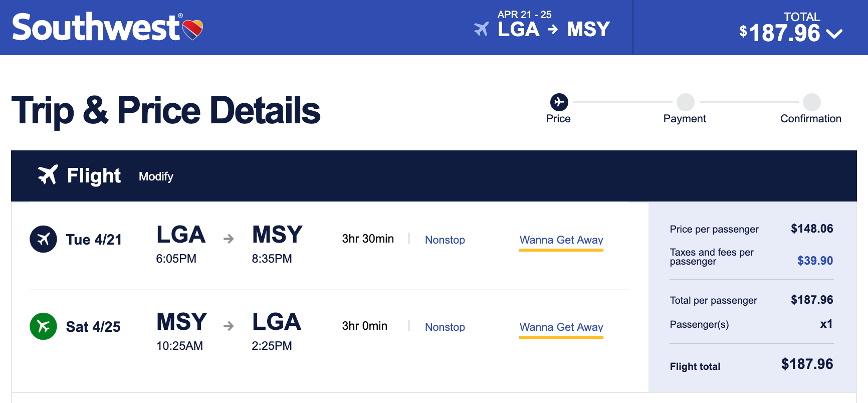The height and width of the screenshot is (403, 868).
Task: Click the navy departing flight circle icon
Action: point(44,239)
